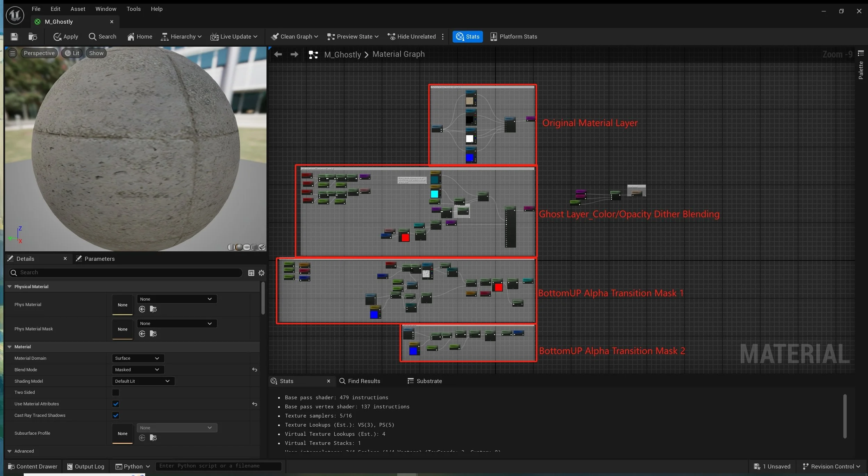
Task: Click the Lit view mode button
Action: pyautogui.click(x=72, y=53)
